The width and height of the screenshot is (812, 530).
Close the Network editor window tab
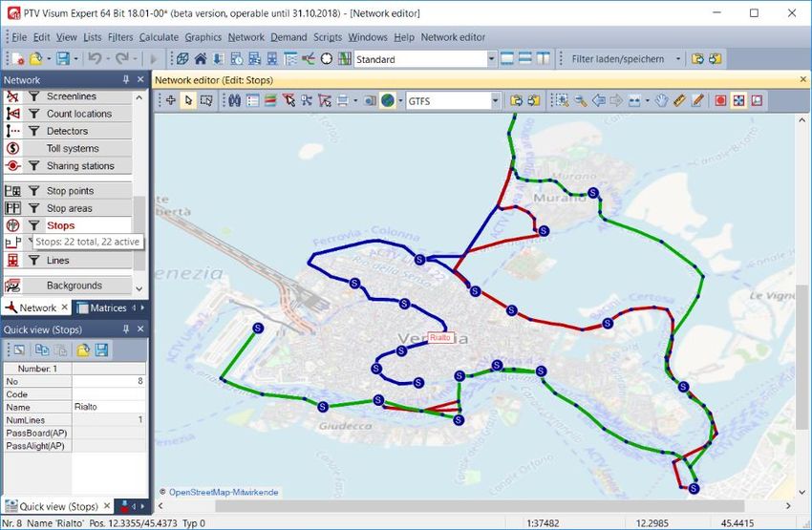coord(802,79)
